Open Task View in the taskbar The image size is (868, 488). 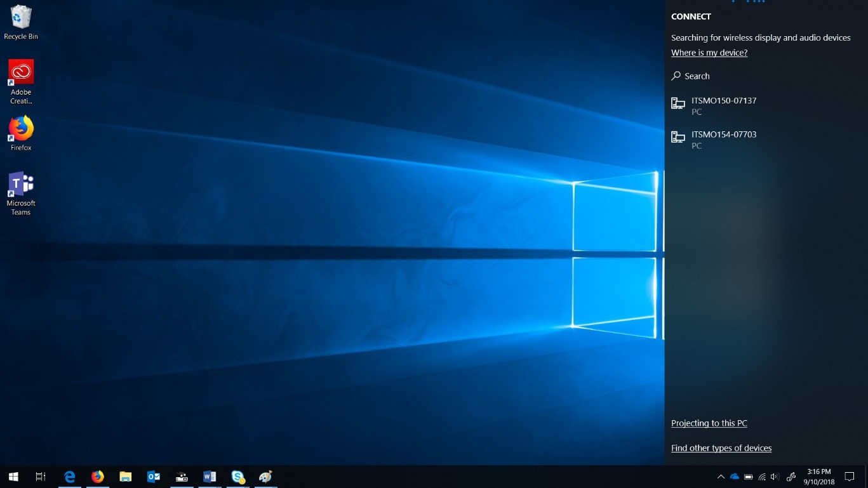(41, 477)
